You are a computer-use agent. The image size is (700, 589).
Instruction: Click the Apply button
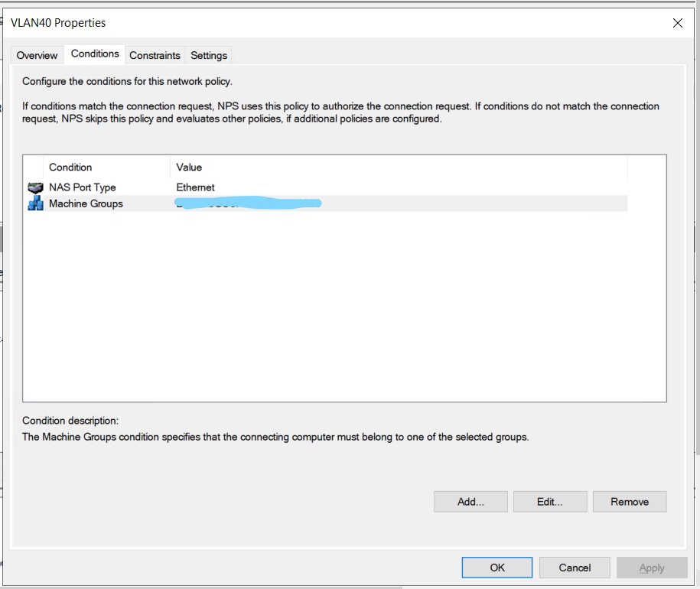651,568
